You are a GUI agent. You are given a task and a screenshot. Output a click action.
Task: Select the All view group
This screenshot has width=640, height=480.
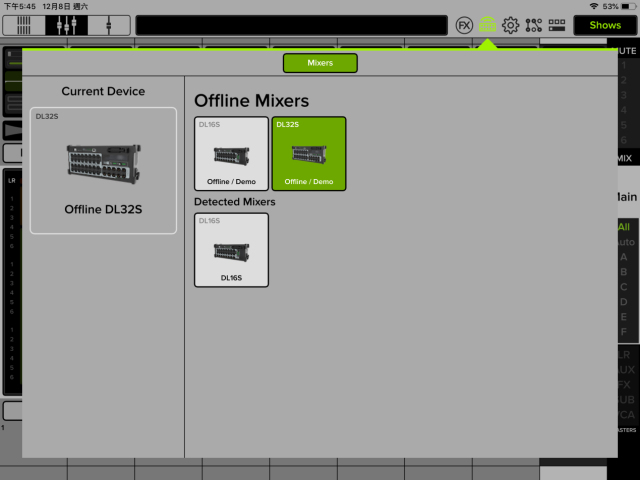coord(624,227)
